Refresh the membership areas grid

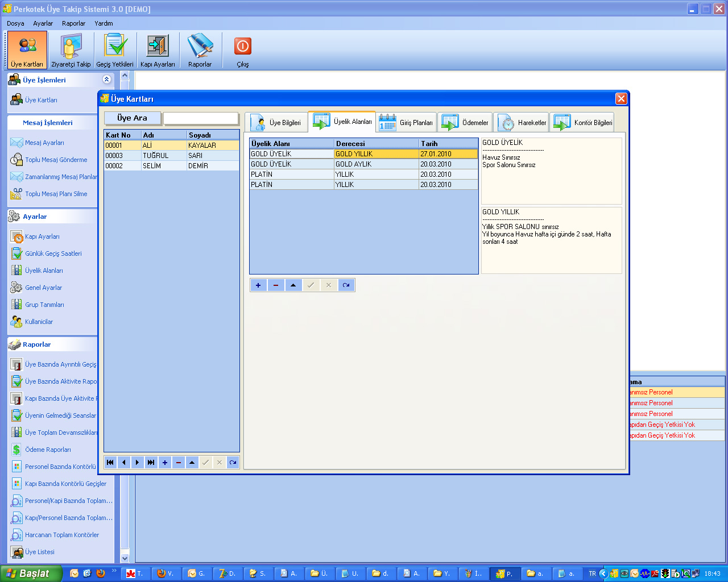click(x=346, y=285)
